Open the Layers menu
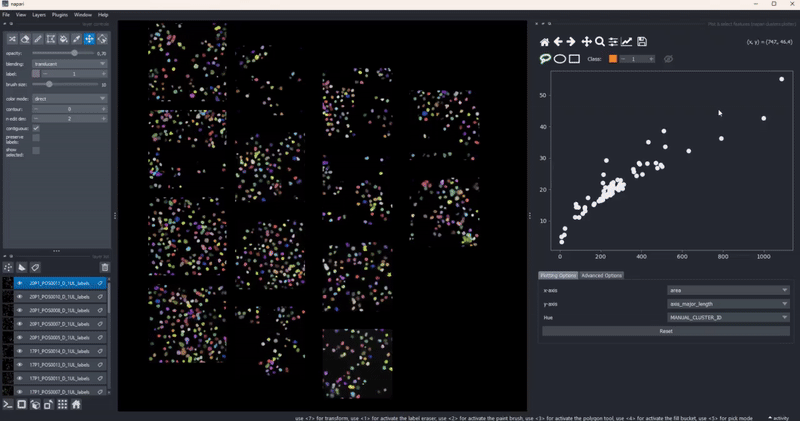This screenshot has height=421, width=800. click(39, 15)
